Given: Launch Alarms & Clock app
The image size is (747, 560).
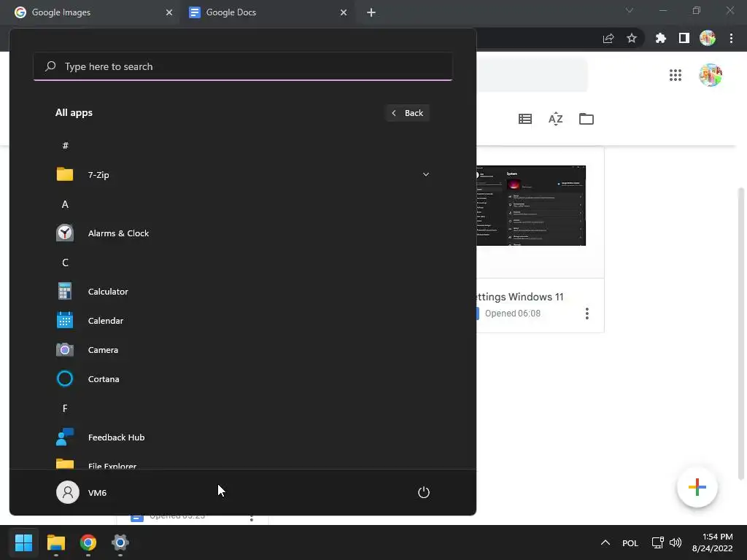Looking at the screenshot, I should [242, 233].
